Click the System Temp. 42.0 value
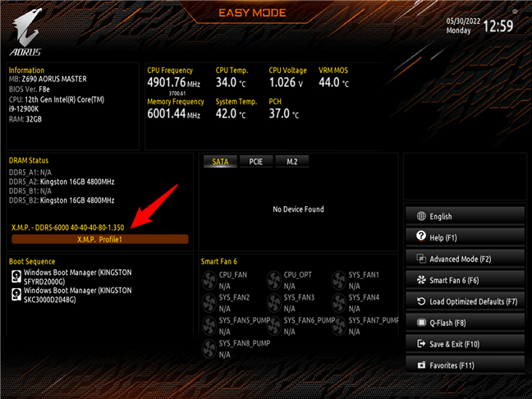This screenshot has width=532, height=399. [x=231, y=113]
